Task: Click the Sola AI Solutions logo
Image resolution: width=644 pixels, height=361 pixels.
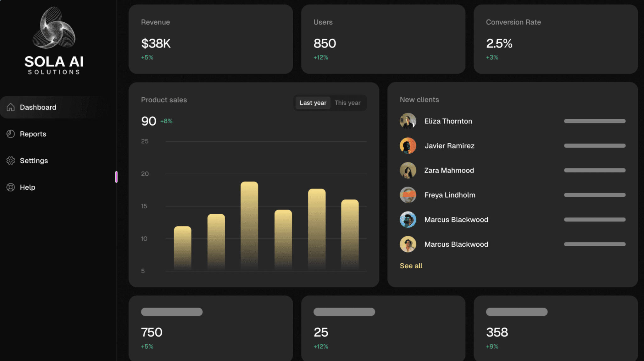Action: click(54, 41)
